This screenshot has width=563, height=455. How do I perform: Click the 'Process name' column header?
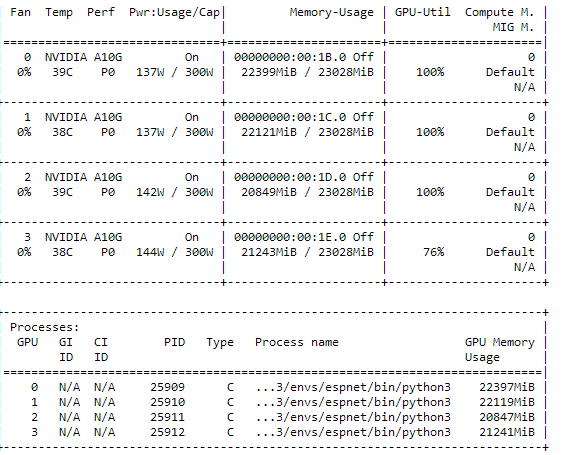click(x=297, y=342)
